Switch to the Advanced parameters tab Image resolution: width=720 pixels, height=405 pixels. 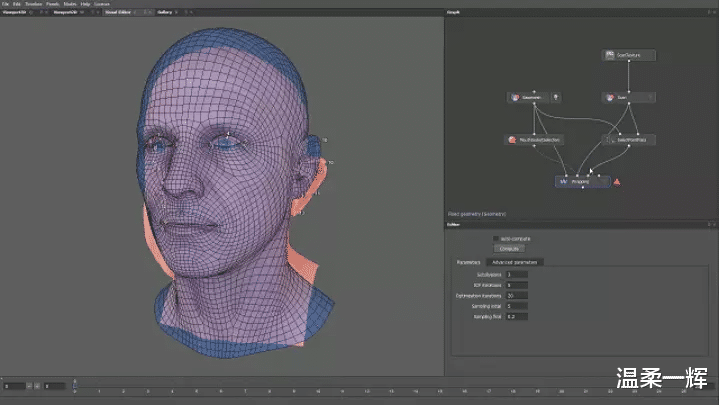pyautogui.click(x=514, y=262)
